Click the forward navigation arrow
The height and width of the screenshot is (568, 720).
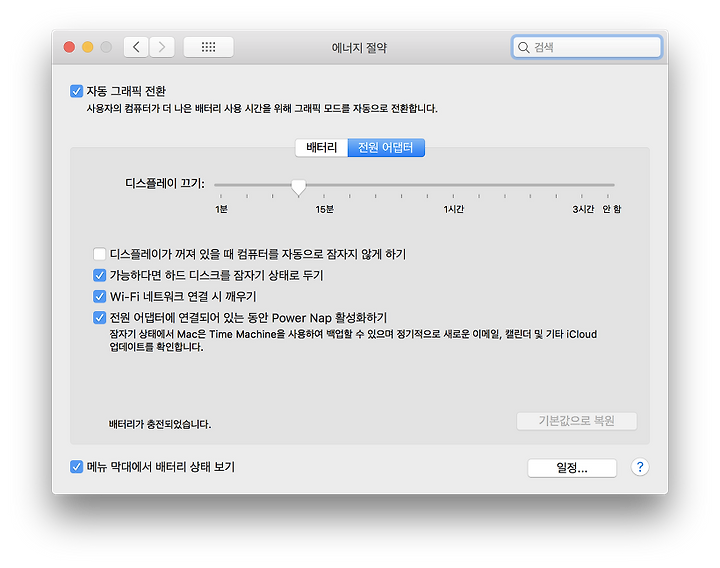click(x=162, y=47)
